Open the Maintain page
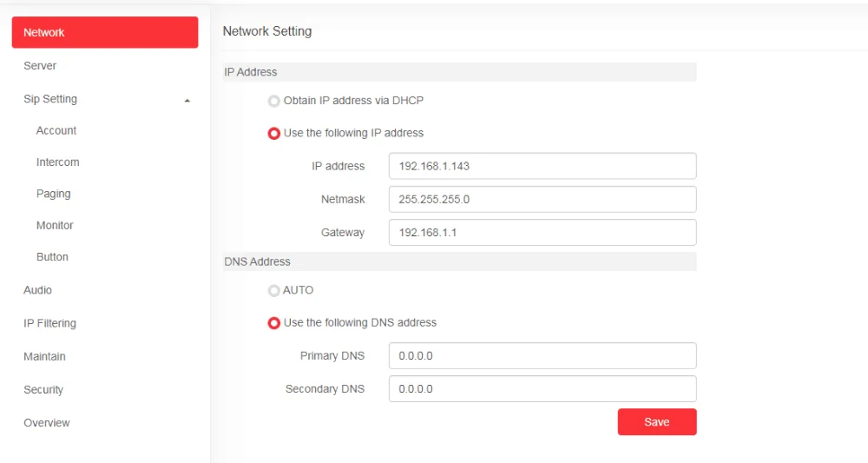This screenshot has height=463, width=868. tap(44, 356)
